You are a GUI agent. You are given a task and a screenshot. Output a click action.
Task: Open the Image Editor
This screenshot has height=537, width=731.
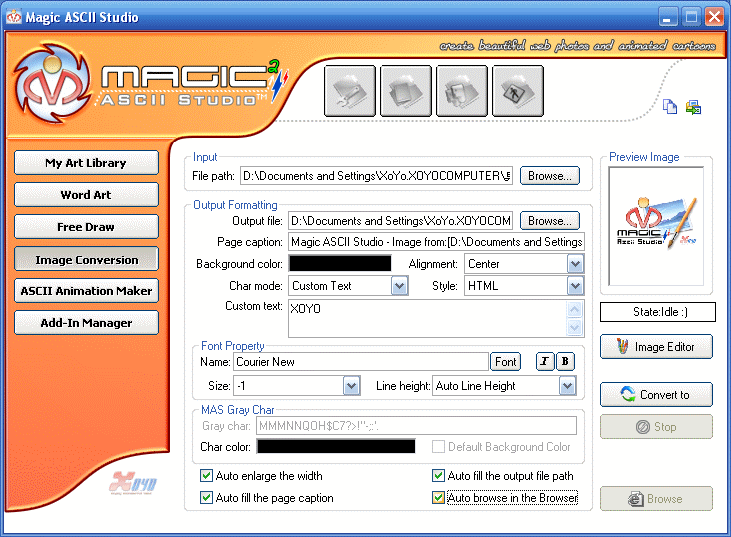tap(656, 347)
